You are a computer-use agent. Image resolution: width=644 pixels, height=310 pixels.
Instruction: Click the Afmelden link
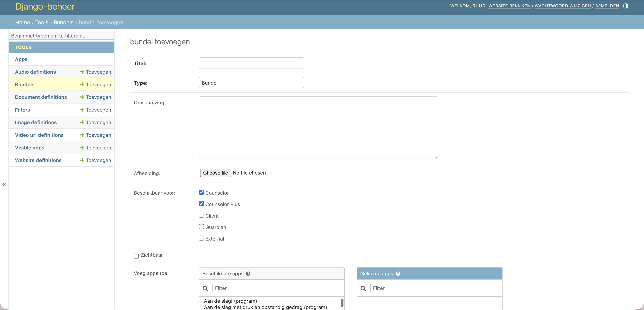607,6
